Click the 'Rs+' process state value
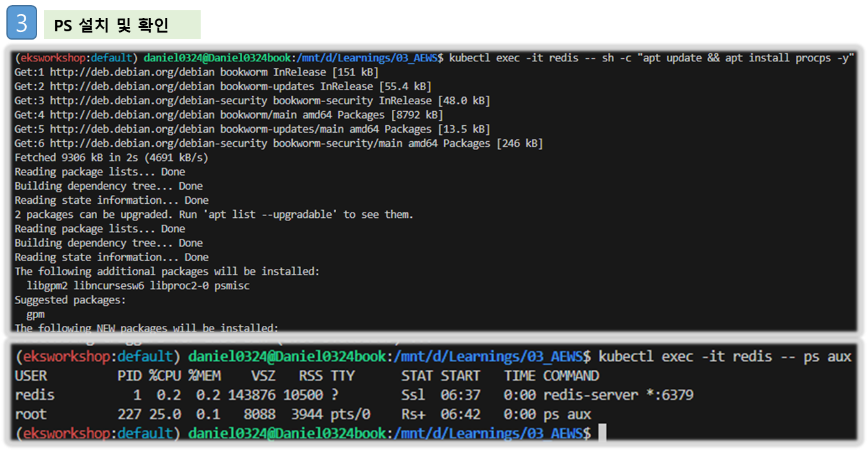Image resolution: width=868 pixels, height=451 pixels. [x=414, y=414]
